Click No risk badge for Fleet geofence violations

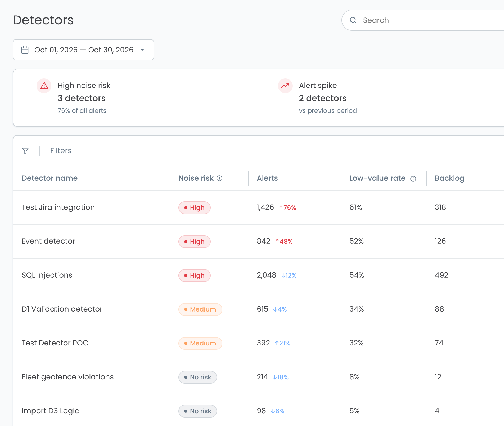pyautogui.click(x=198, y=377)
